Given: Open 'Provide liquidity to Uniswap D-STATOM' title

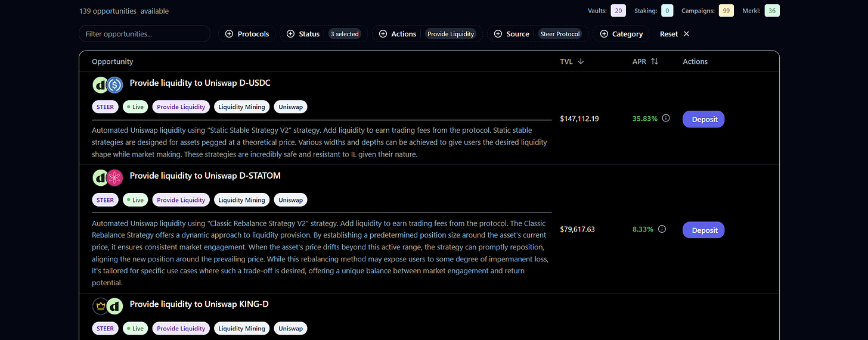Looking at the screenshot, I should tap(205, 176).
